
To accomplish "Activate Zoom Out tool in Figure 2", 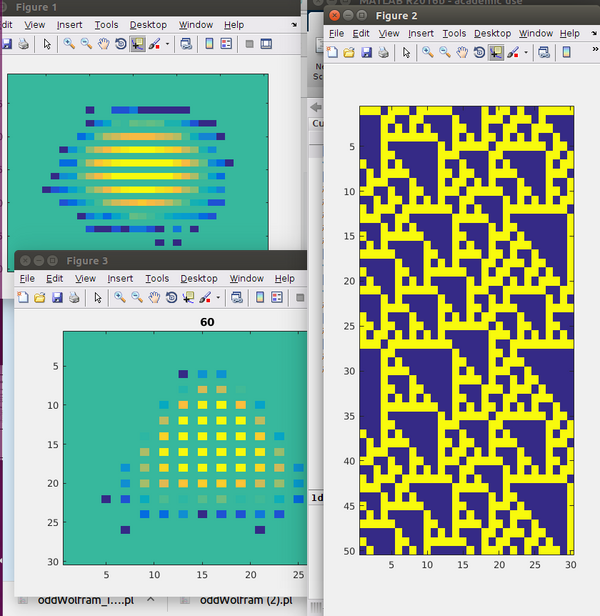I will pyautogui.click(x=445, y=52).
